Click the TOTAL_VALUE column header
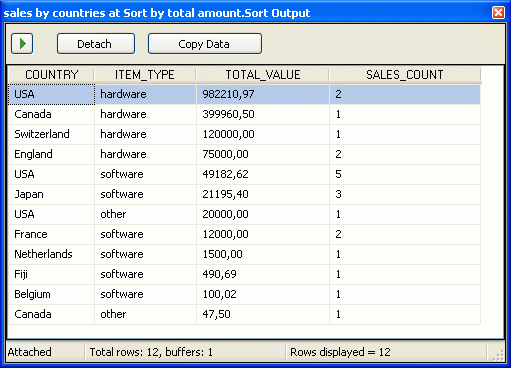 [263, 75]
